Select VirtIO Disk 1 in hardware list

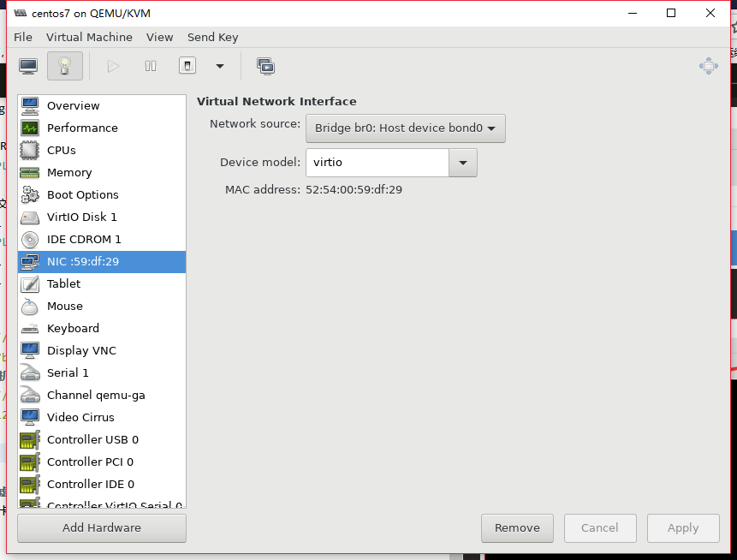[81, 217]
